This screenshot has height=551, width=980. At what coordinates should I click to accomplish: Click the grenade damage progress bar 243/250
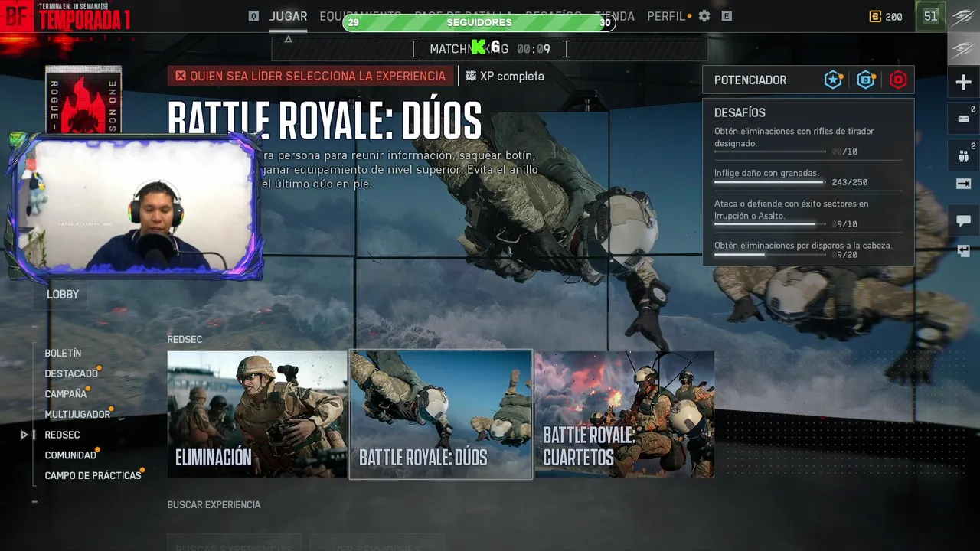click(769, 182)
